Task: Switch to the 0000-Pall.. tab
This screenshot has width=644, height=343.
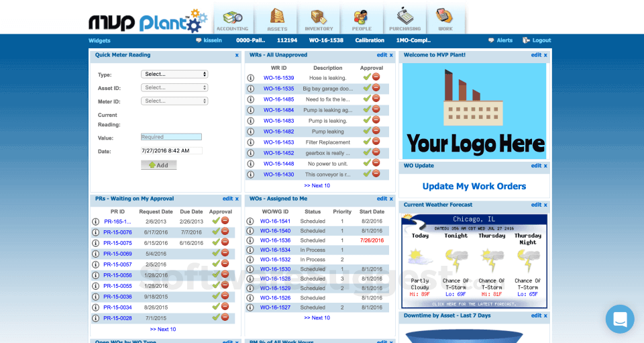Action: 250,40
